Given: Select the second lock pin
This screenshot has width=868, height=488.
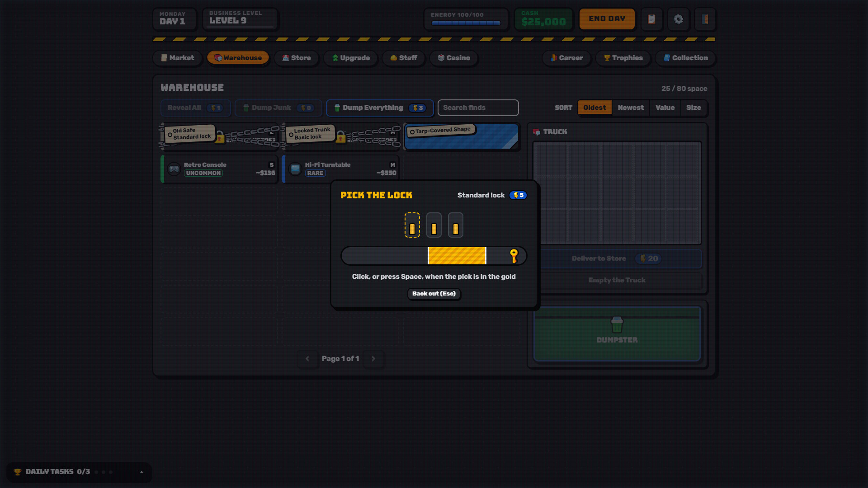Looking at the screenshot, I should (x=434, y=225).
